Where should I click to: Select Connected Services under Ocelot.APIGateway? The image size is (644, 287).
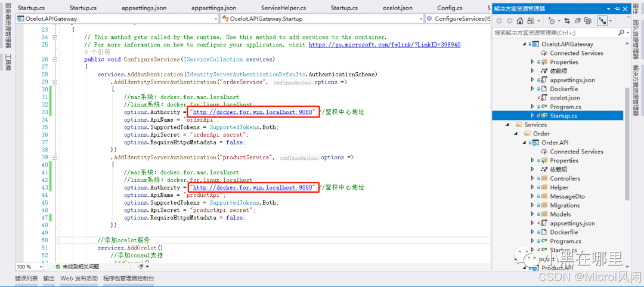point(576,53)
